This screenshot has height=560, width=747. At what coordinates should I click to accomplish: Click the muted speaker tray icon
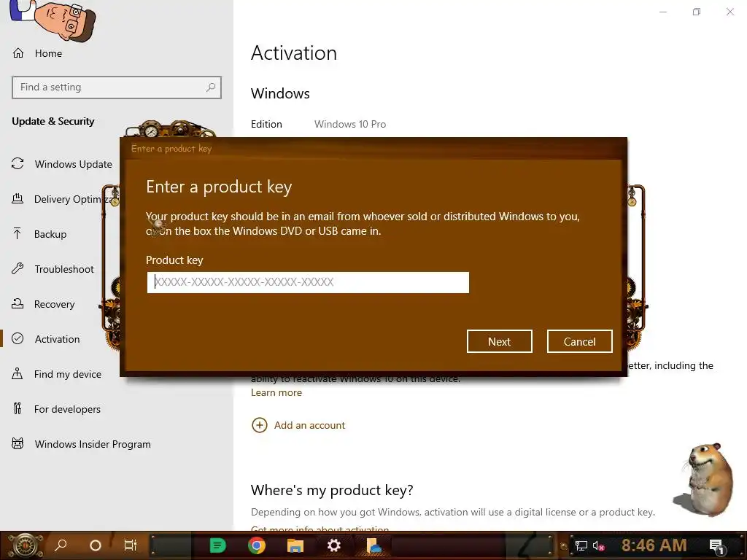598,546
